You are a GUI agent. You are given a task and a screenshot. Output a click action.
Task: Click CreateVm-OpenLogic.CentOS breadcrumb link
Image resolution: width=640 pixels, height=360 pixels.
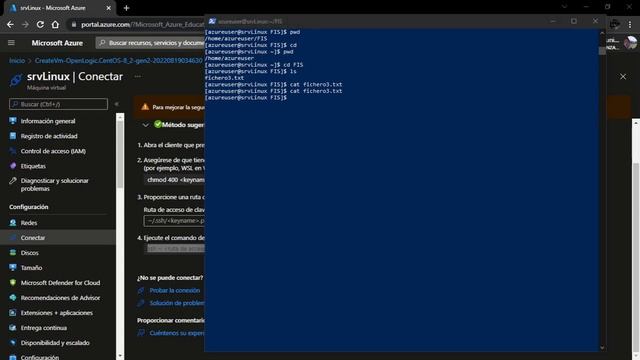(x=118, y=60)
